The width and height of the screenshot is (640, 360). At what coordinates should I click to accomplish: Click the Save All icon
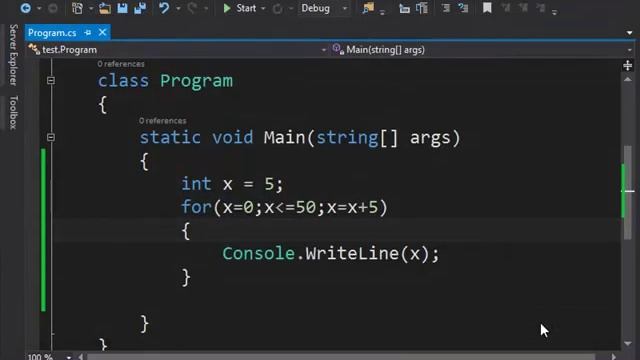pos(140,8)
